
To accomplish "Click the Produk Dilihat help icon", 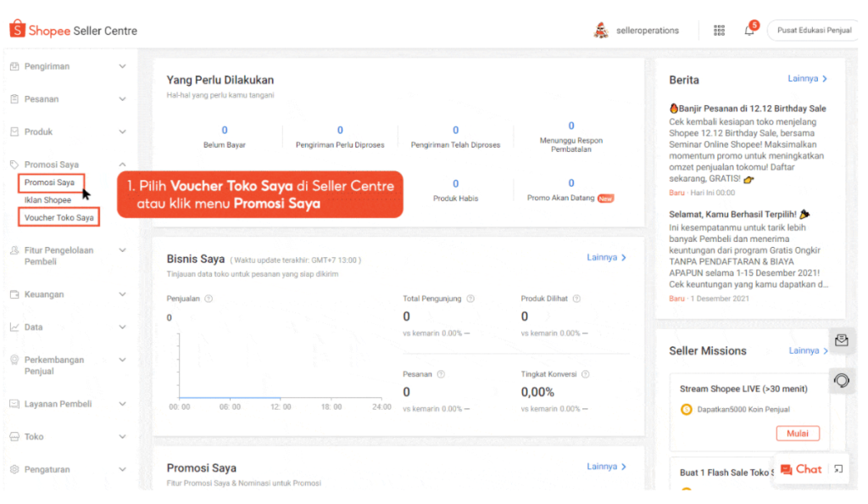I will [x=576, y=299].
